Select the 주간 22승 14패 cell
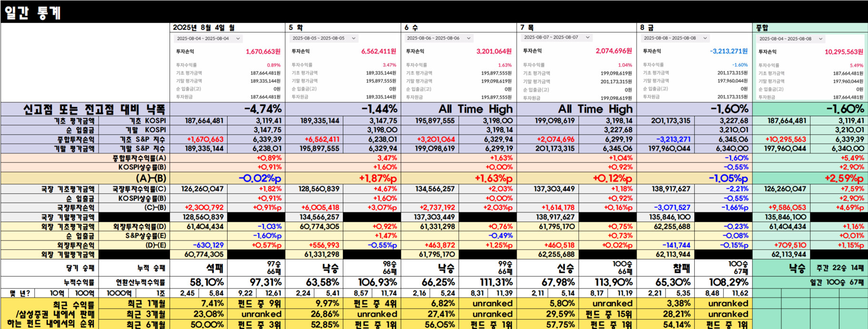Viewport: 868px width, 329px height. click(840, 268)
